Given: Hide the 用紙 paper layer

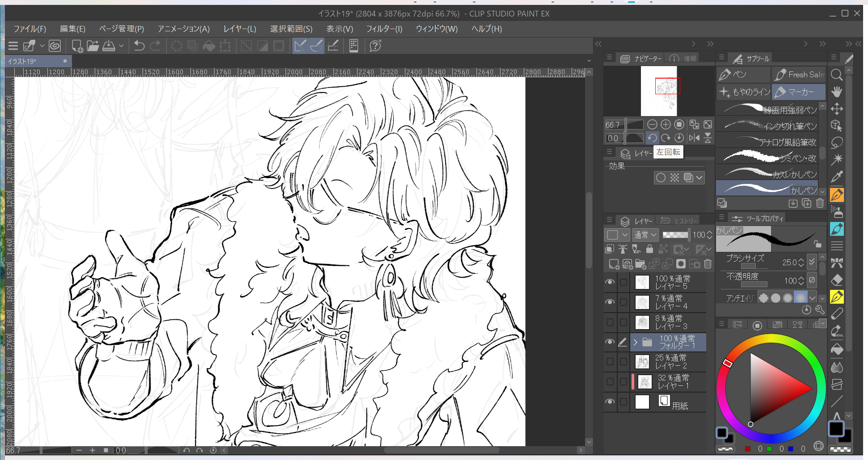Looking at the screenshot, I should [610, 401].
